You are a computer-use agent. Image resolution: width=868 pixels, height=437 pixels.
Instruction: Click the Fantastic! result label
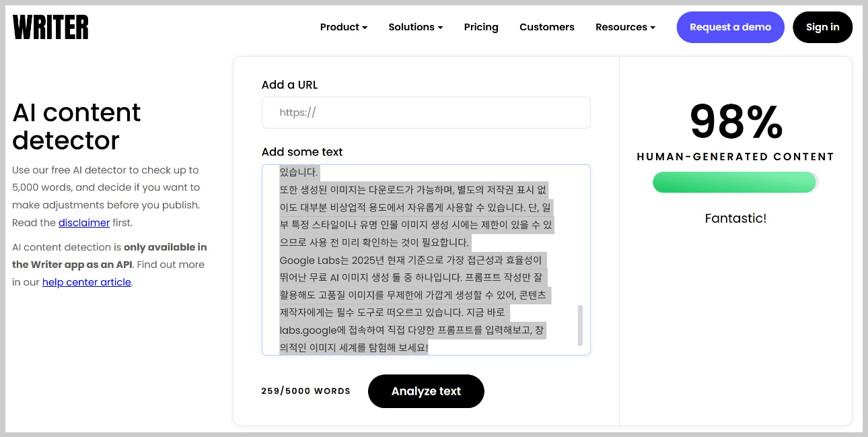coord(735,218)
